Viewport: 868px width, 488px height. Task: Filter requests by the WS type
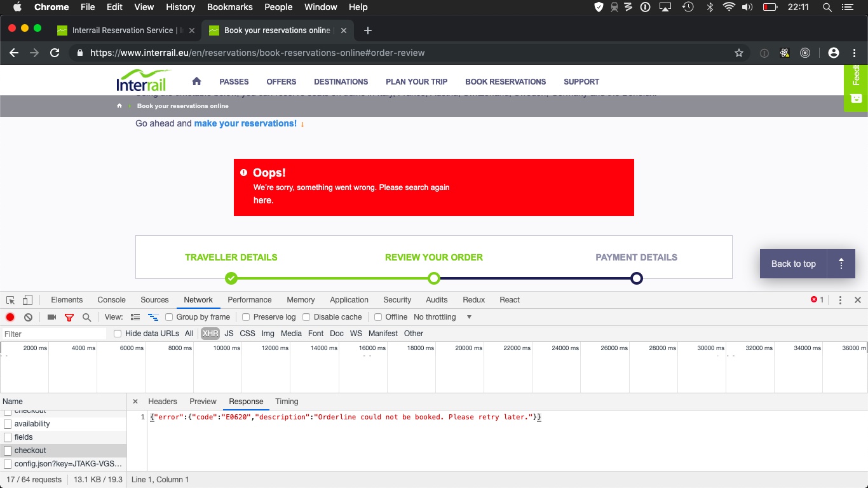356,334
